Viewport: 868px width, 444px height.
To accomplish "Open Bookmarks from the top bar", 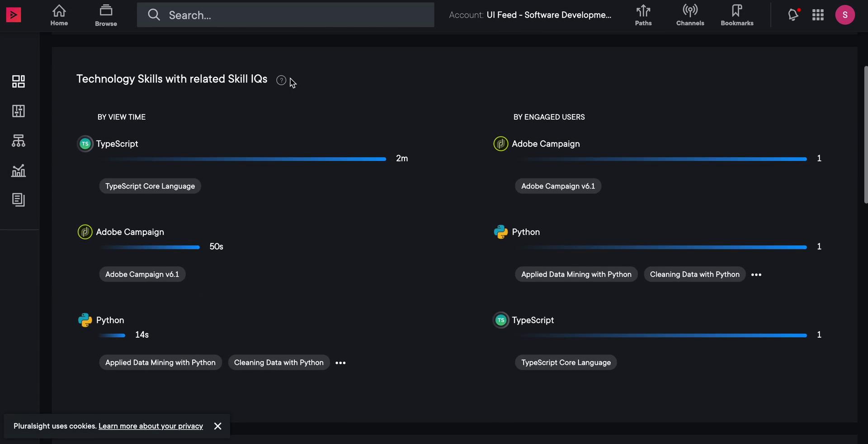I will [737, 15].
